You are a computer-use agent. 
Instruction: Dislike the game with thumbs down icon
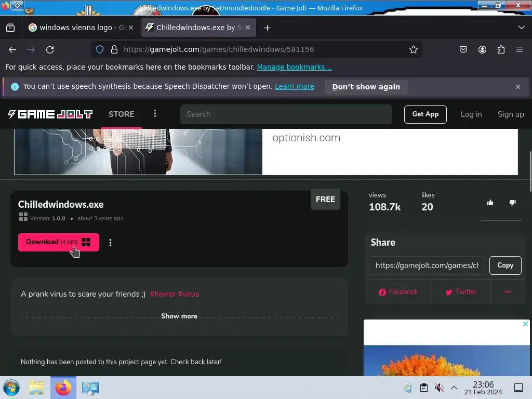click(512, 203)
